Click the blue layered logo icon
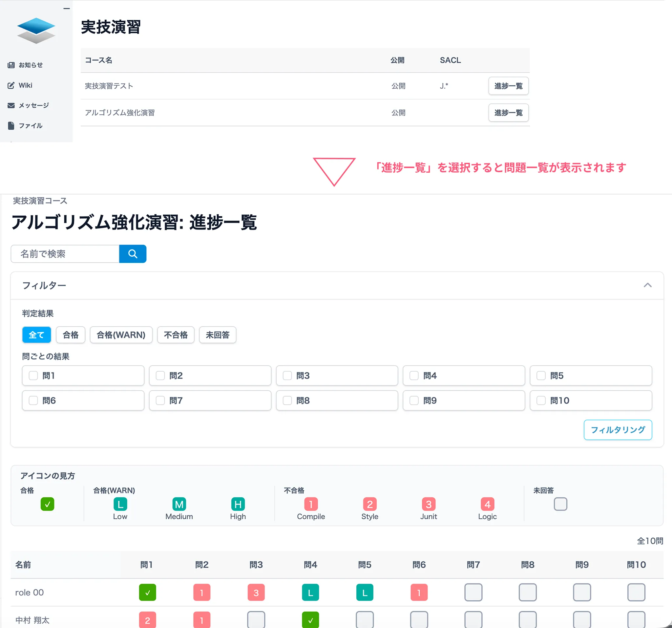The width and height of the screenshot is (672, 628). point(36,31)
